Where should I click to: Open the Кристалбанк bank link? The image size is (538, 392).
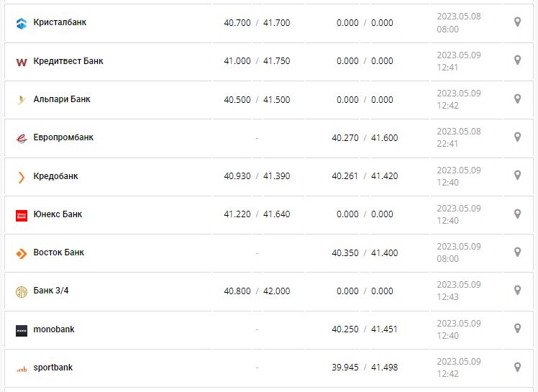coord(60,22)
